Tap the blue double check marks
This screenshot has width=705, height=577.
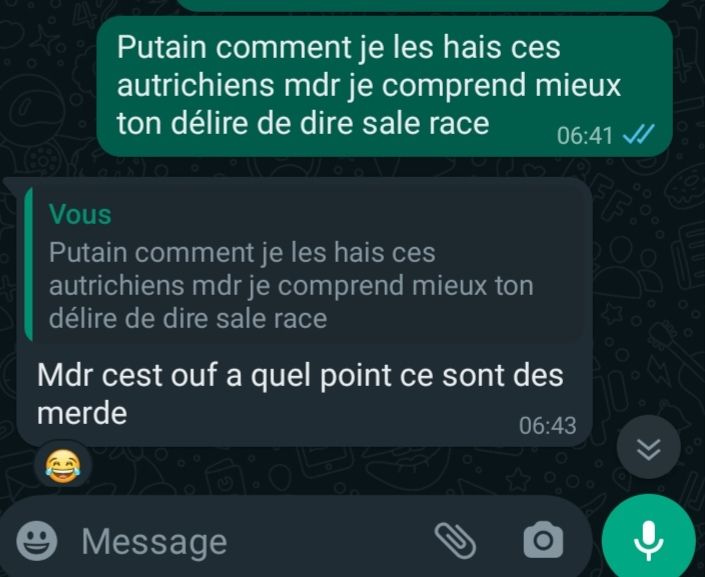[638, 134]
